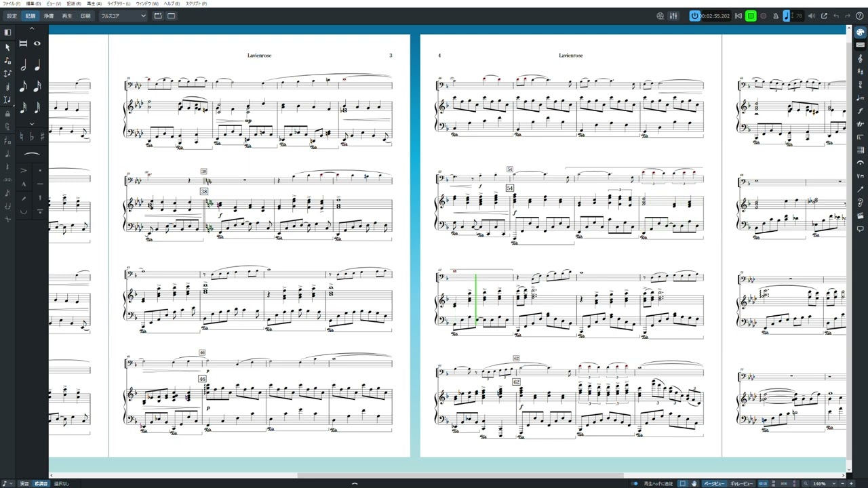Stop playback with green square button
This screenshot has height=488, width=868.
(751, 16)
